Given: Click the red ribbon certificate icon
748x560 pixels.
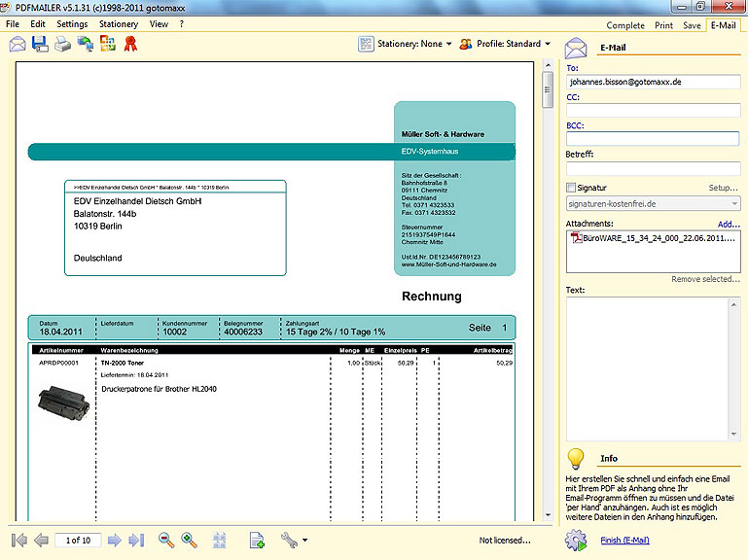Looking at the screenshot, I should [x=130, y=44].
